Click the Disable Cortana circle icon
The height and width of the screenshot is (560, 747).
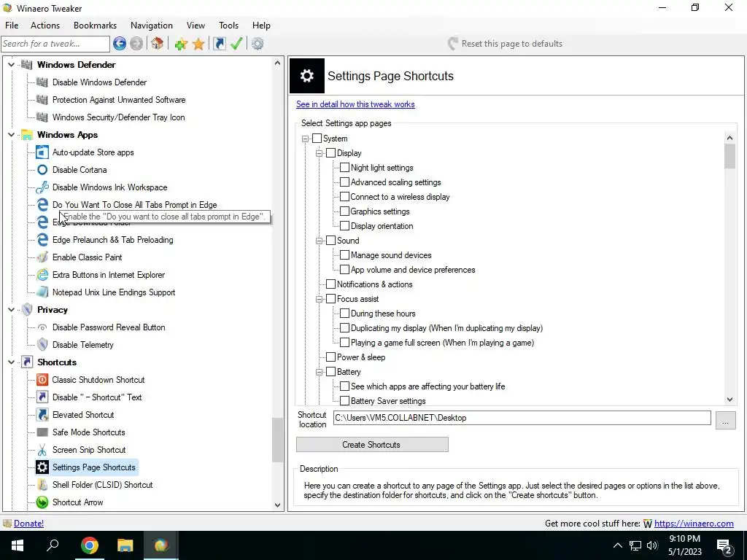point(42,170)
